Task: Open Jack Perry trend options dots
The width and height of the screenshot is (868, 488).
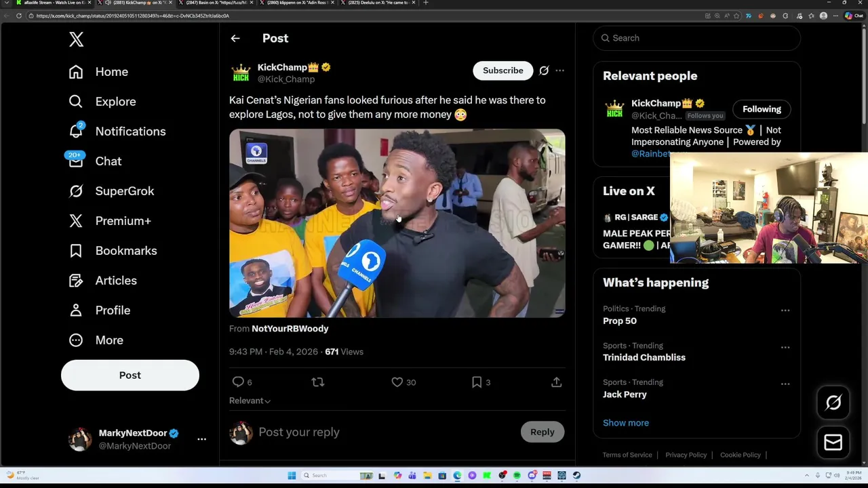Action: (x=785, y=384)
